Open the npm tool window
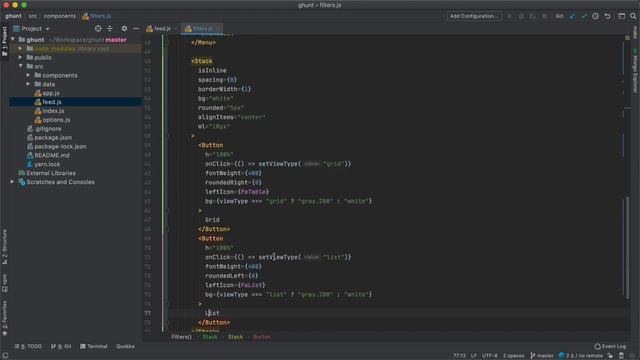 (4, 283)
